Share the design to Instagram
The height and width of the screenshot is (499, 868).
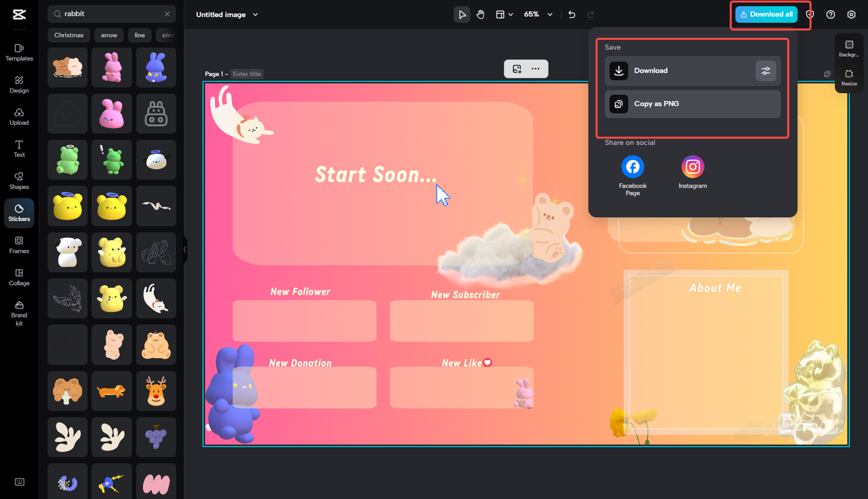tap(692, 166)
